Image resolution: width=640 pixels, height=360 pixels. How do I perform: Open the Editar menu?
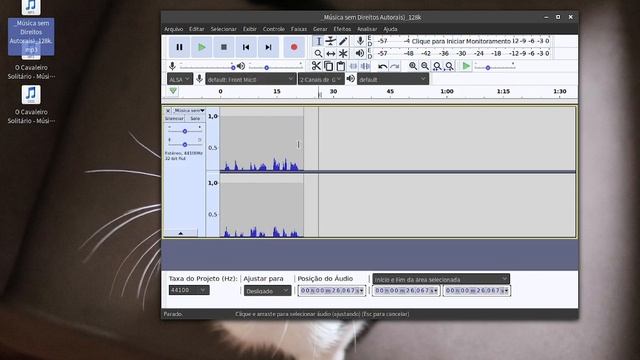pos(196,29)
